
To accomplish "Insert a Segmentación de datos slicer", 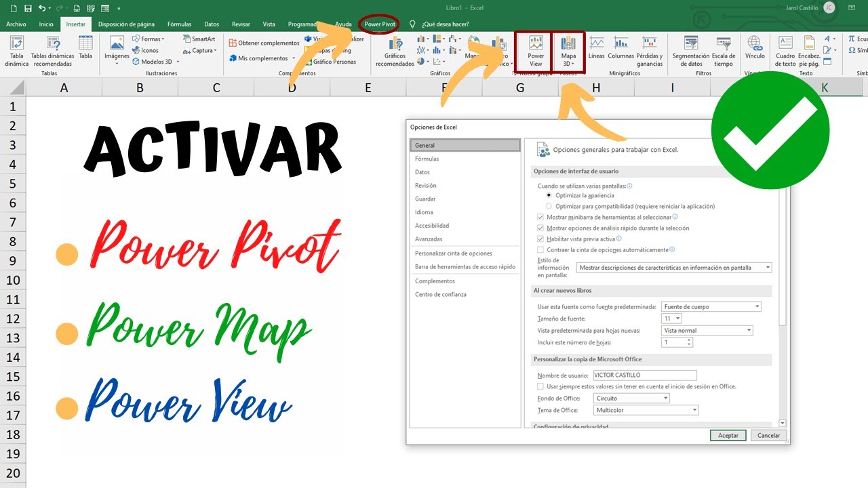I will point(691,51).
